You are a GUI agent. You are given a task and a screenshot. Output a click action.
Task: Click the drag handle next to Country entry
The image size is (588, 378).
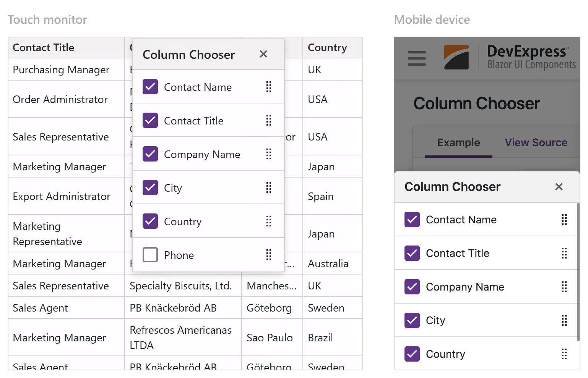269,221
